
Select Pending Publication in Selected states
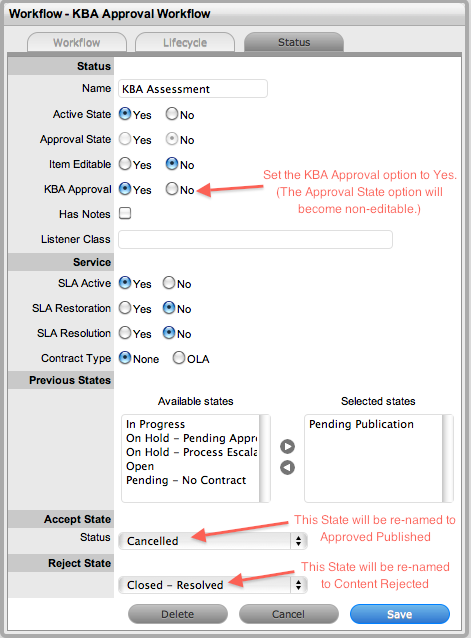click(x=361, y=424)
